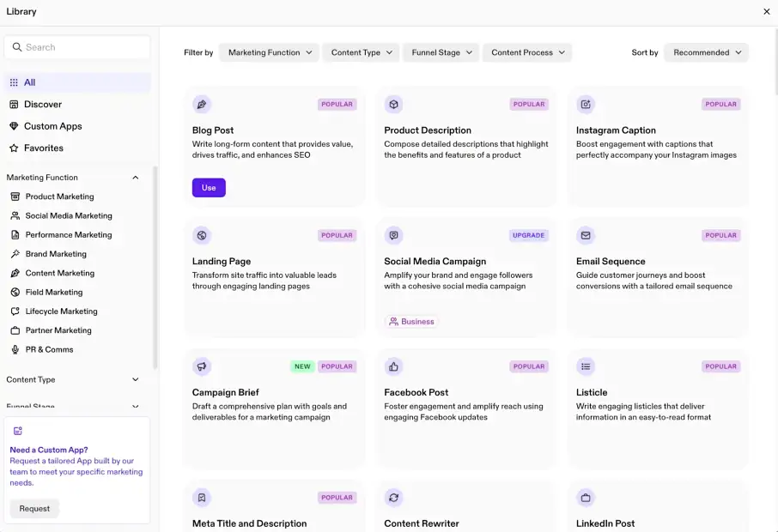Filter by Content Marketing
778x532 pixels.
(59, 273)
